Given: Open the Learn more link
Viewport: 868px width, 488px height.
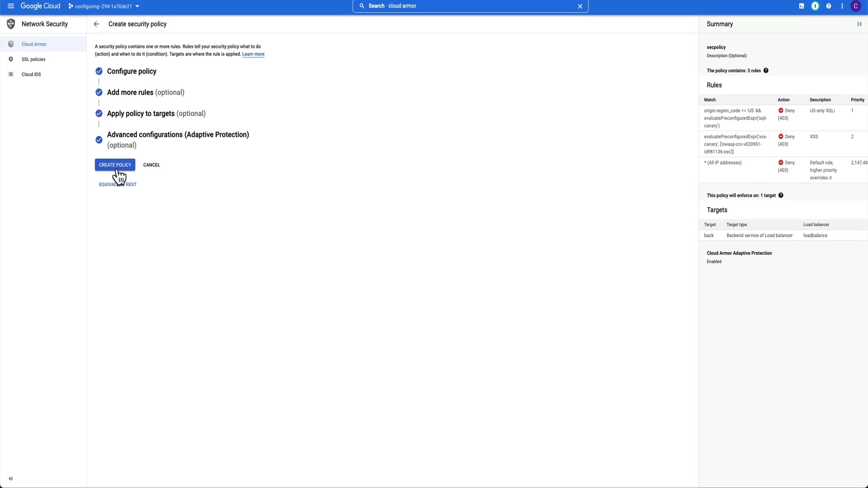Looking at the screenshot, I should (x=253, y=54).
